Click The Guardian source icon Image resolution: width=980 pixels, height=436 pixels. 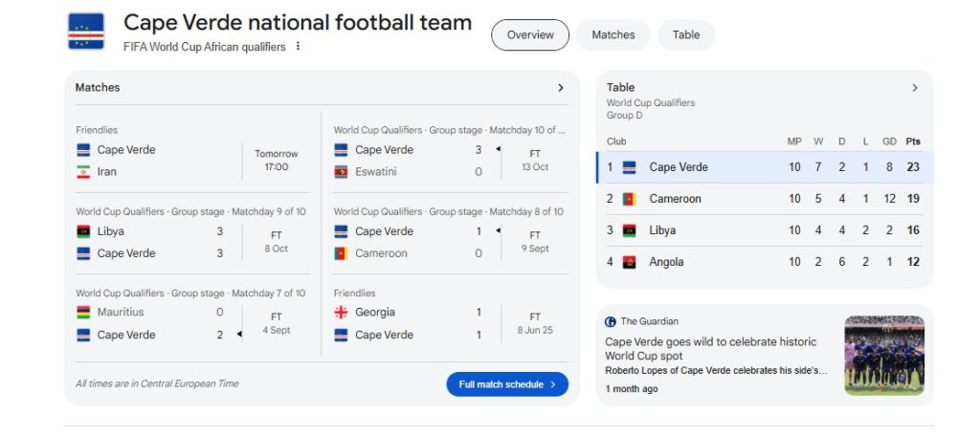[612, 322]
